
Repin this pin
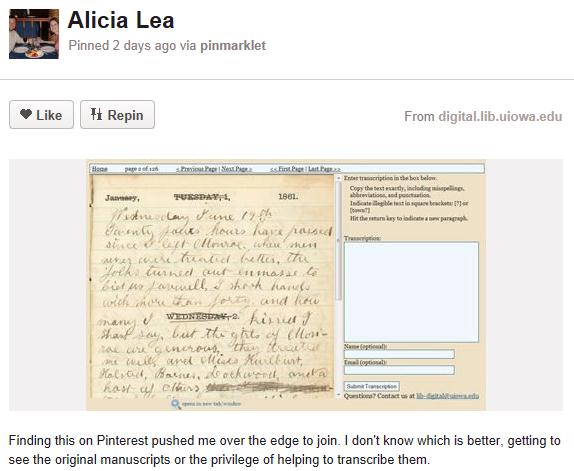pos(118,115)
